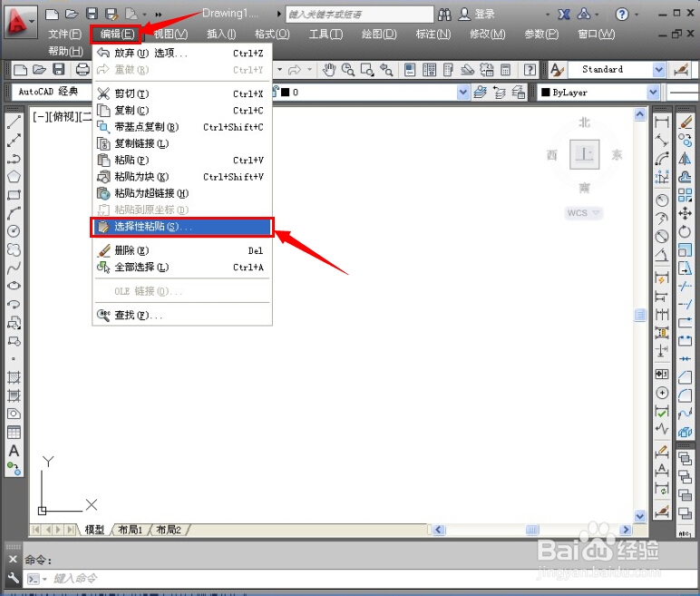Select the Rectangle draw tool
This screenshot has height=596, width=700.
(x=14, y=195)
